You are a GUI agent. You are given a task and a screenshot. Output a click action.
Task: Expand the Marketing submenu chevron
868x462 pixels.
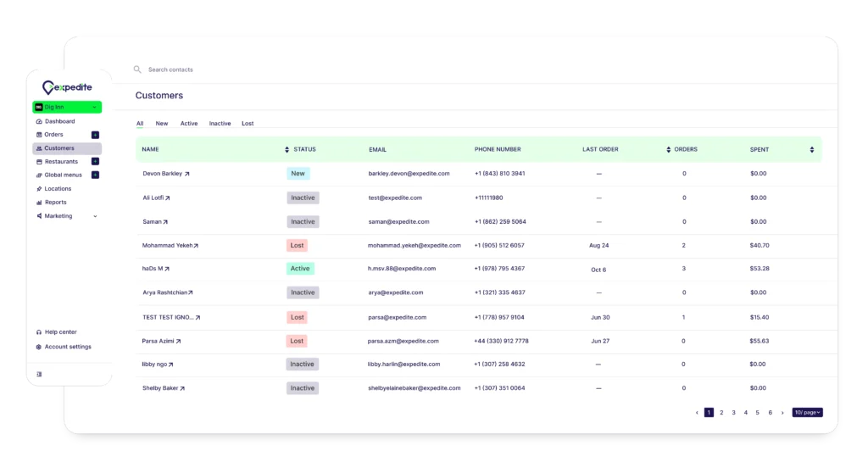click(95, 216)
